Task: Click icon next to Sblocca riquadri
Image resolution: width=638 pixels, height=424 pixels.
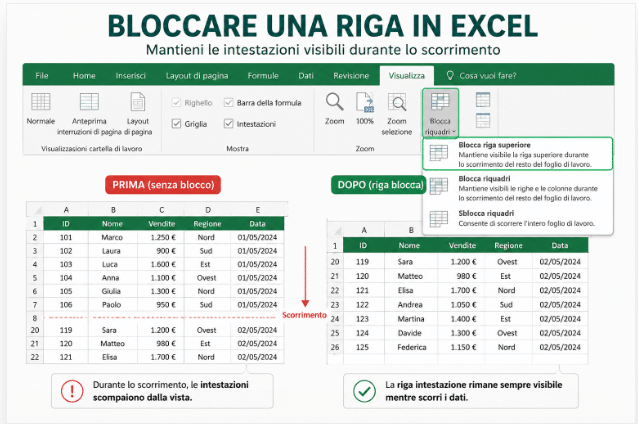Action: point(439,219)
